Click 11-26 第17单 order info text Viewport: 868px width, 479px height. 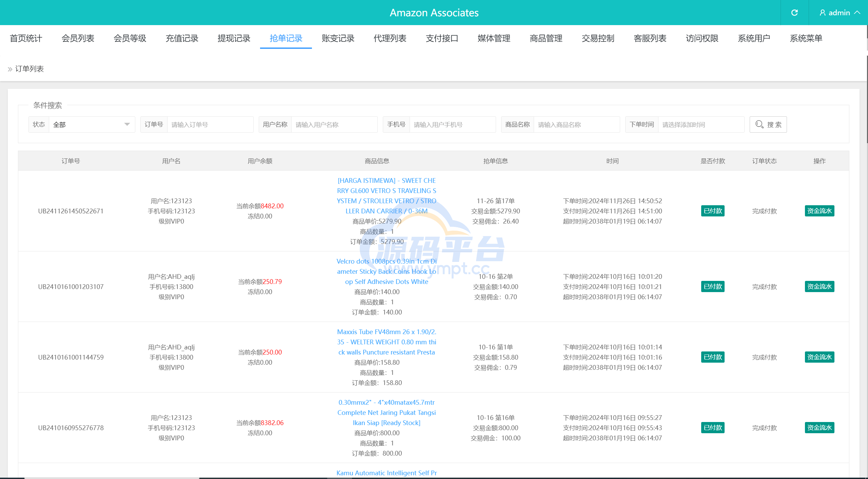tap(496, 201)
